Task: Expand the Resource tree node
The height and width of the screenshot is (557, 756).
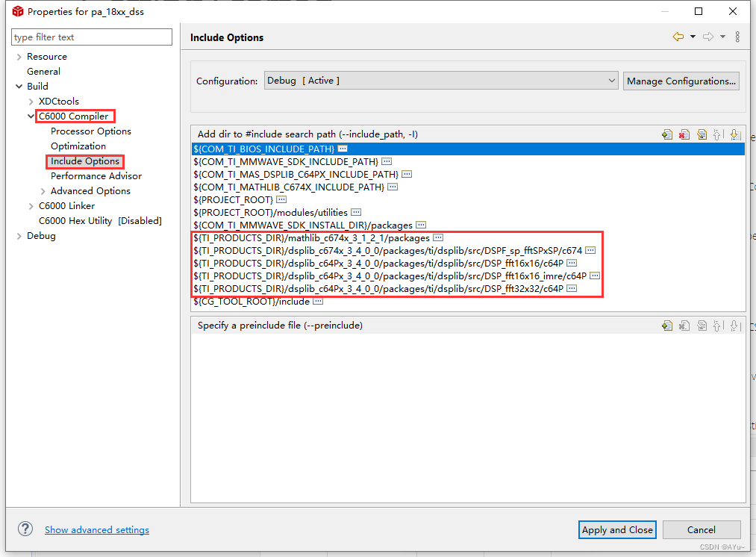Action: [19, 57]
